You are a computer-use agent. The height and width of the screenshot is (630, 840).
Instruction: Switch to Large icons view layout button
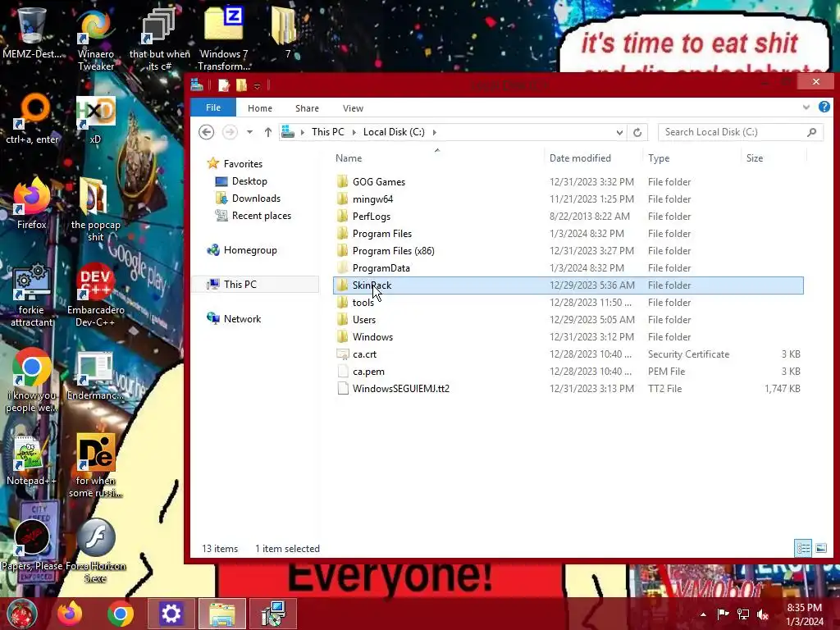pyautogui.click(x=820, y=548)
